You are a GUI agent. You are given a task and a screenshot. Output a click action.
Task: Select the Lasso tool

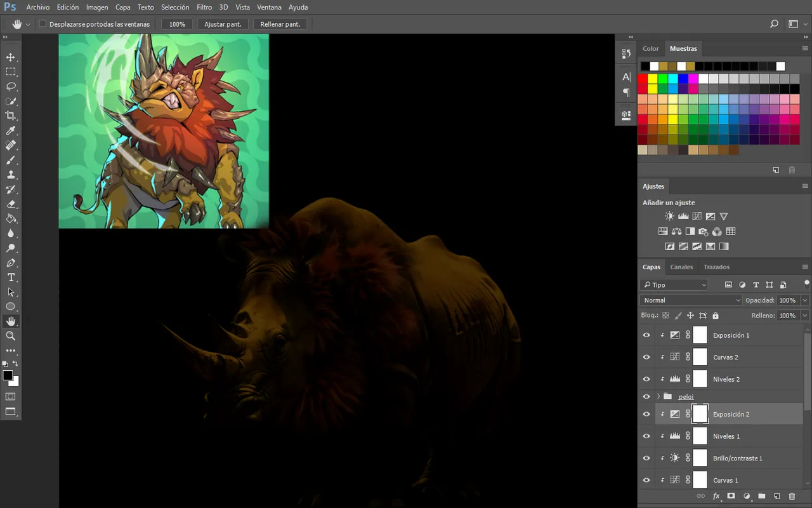pos(11,86)
